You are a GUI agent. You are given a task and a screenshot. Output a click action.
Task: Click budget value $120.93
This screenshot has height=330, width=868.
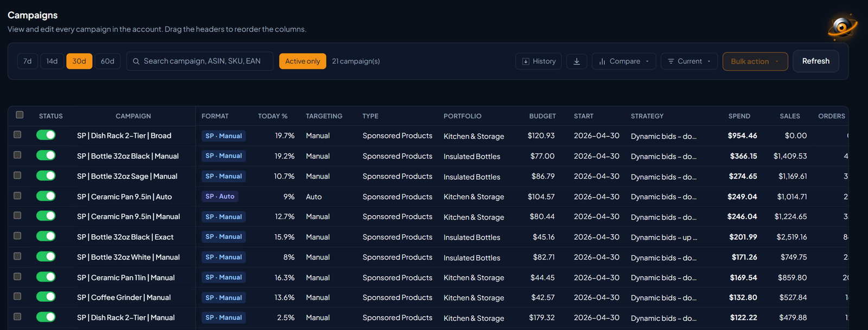541,135
